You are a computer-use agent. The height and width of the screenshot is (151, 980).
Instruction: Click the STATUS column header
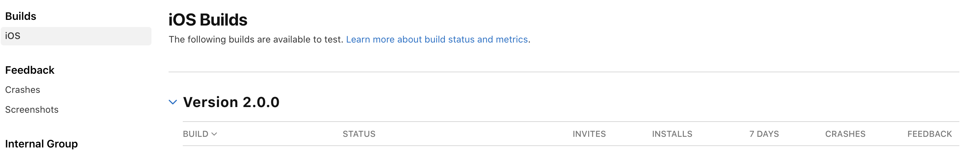coord(359,134)
